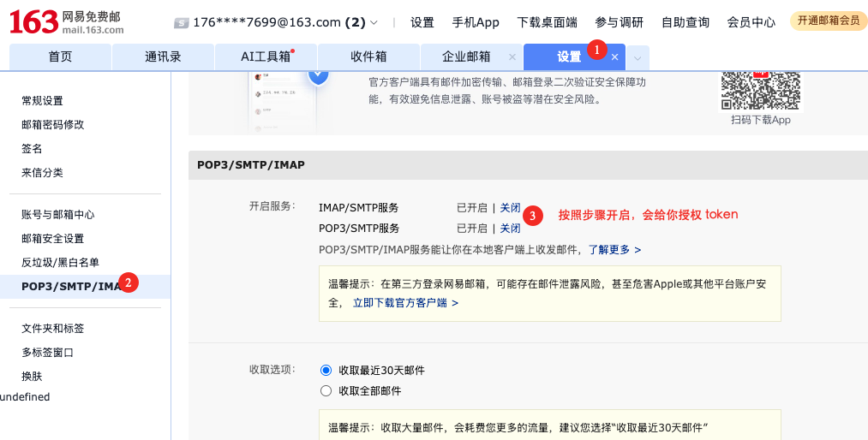Open 邮箱安全设置 in the sidebar
868x440 pixels.
52,239
